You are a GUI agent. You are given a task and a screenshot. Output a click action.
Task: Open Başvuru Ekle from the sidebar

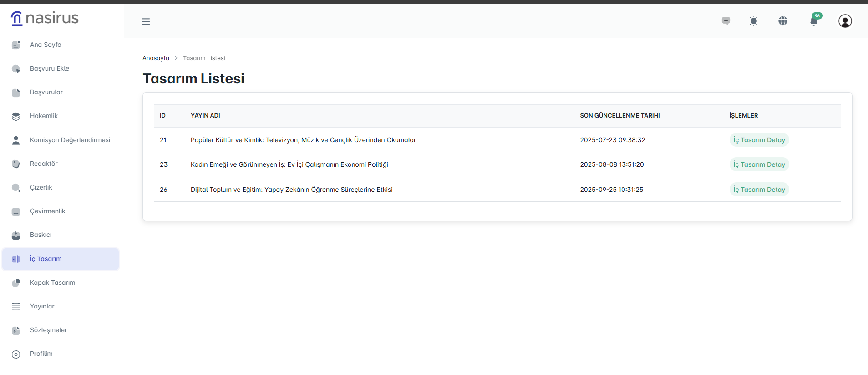click(49, 68)
